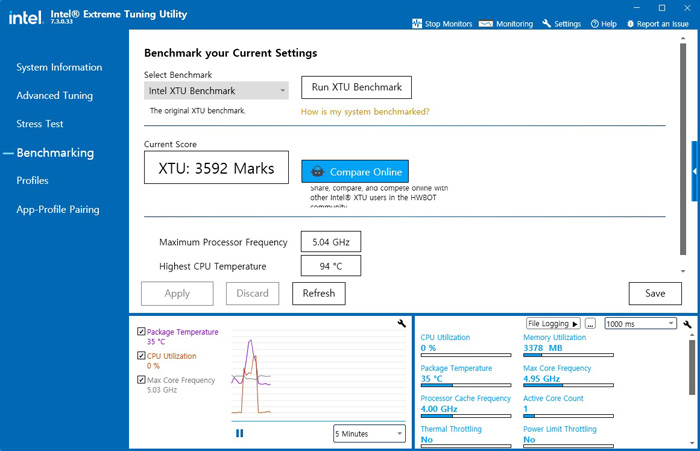Select Benchmarking in sidebar

pos(55,153)
